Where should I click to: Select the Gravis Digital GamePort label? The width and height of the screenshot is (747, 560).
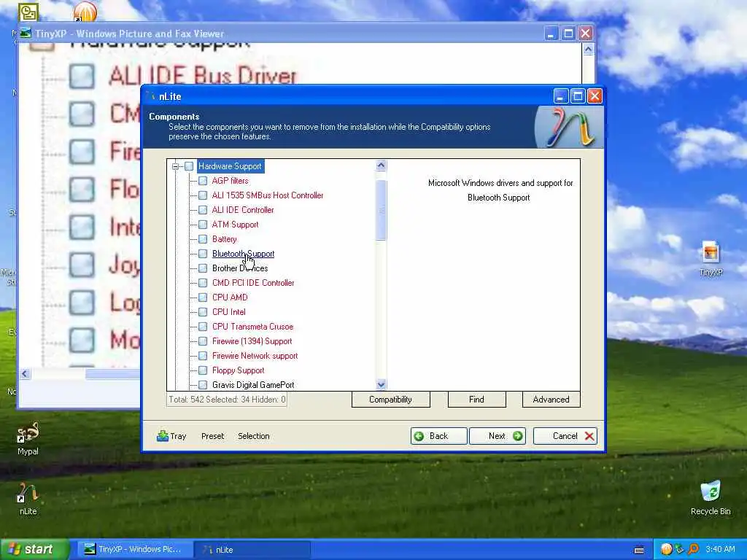[253, 385]
